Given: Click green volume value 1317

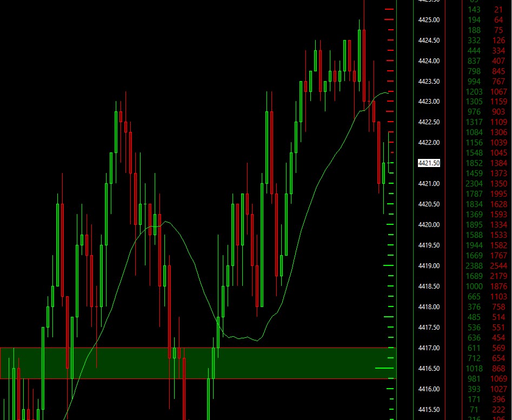Looking at the screenshot, I should (x=474, y=122).
